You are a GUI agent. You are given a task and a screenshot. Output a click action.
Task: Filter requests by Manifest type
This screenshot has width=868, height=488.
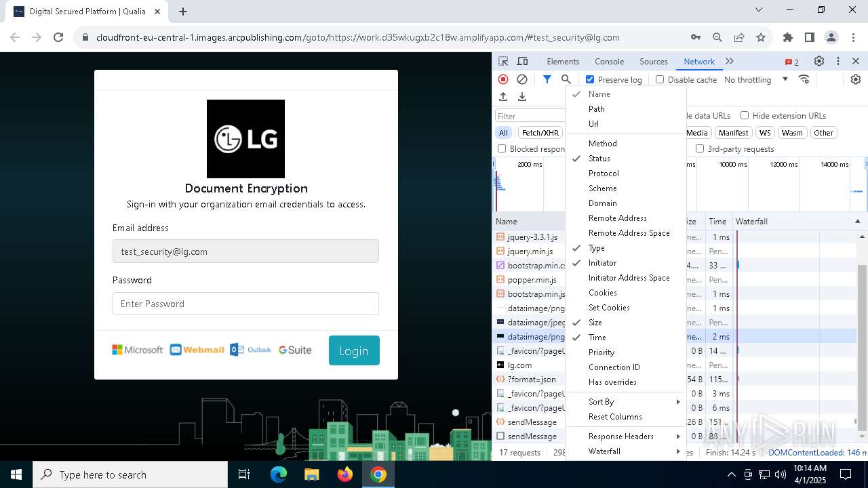click(733, 133)
